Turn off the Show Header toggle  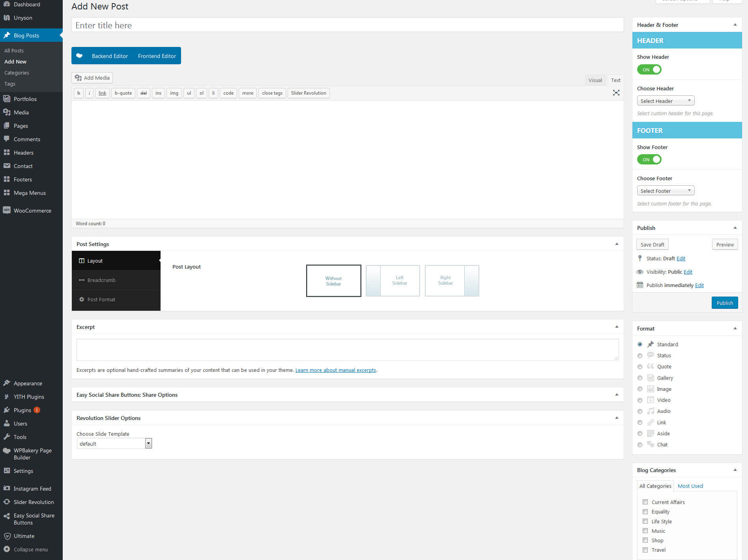tap(649, 69)
